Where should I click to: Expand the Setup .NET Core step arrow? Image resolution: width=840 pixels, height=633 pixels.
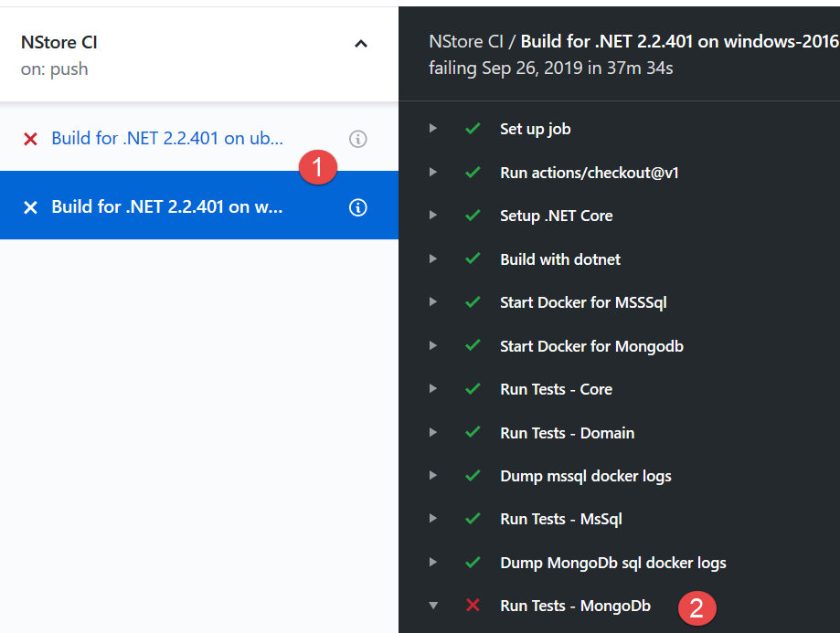coord(433,216)
